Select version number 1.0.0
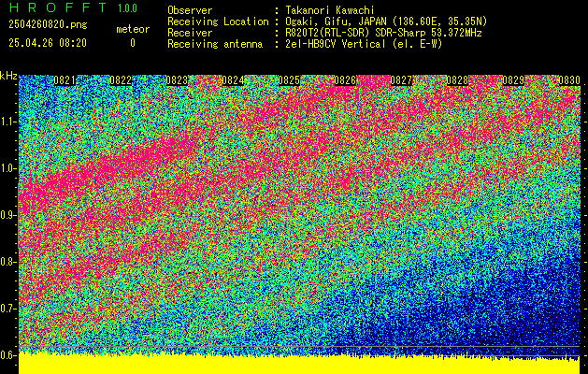Screen dimensions: 588x374 click(x=127, y=7)
